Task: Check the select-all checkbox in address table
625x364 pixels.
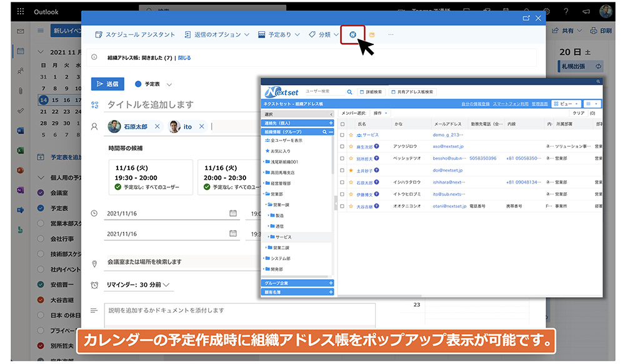Action: [342, 124]
